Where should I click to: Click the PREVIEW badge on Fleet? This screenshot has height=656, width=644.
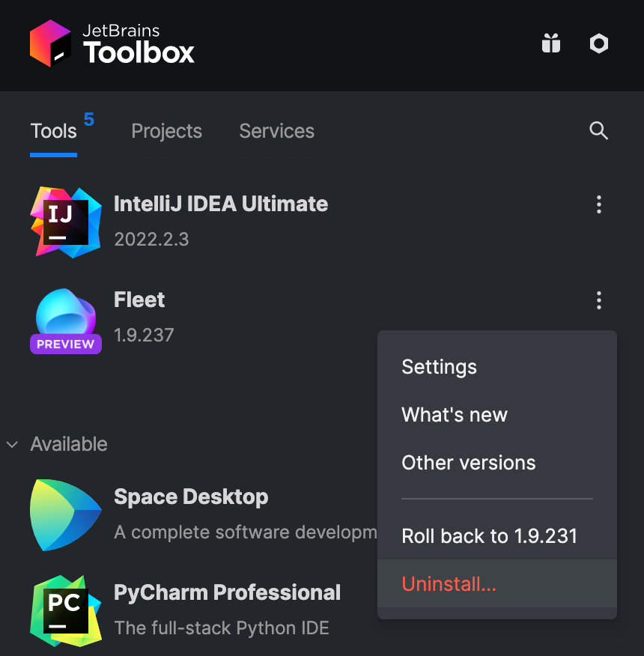[x=65, y=344]
